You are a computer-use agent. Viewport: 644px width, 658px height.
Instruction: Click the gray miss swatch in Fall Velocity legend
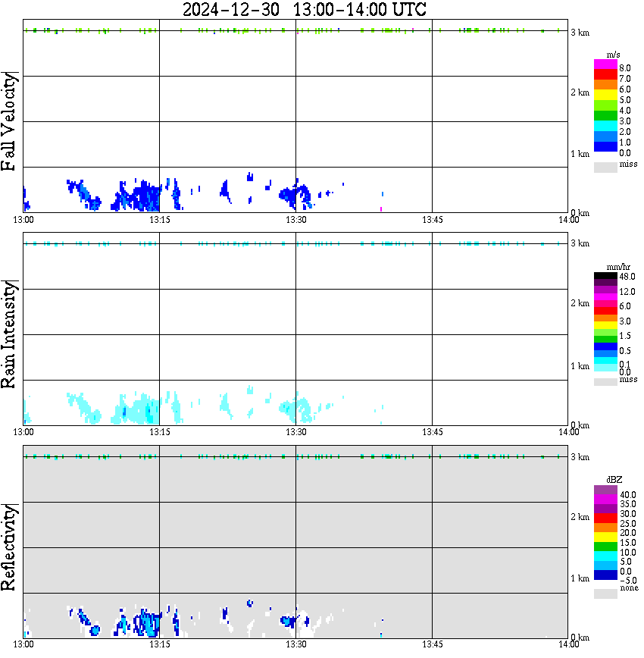606,168
